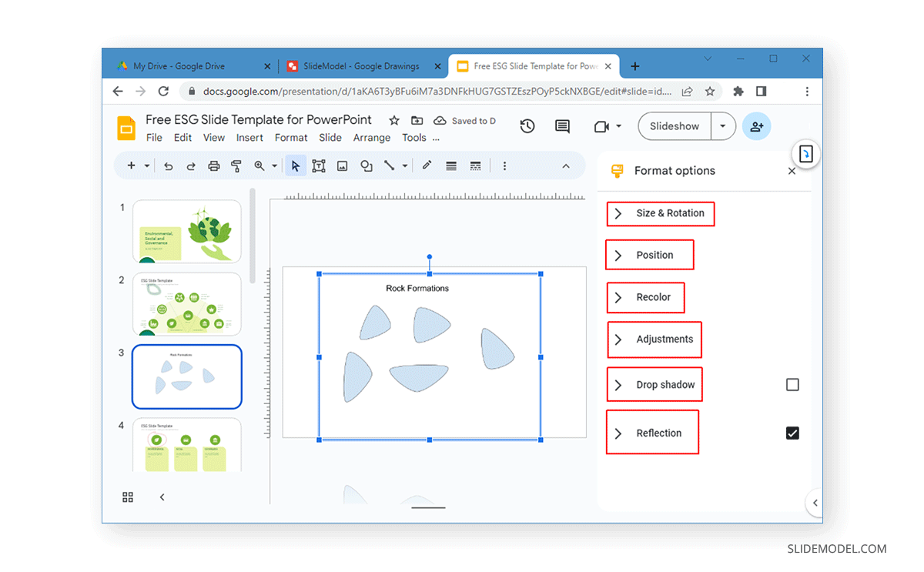Click the Slideshow button
This screenshot has width=924, height=572.
(674, 125)
